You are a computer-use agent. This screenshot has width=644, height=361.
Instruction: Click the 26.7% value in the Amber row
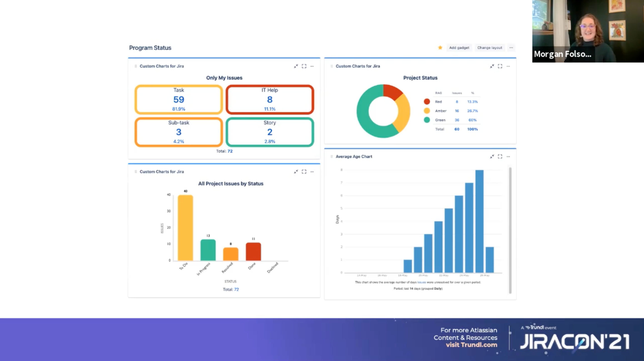tap(473, 111)
